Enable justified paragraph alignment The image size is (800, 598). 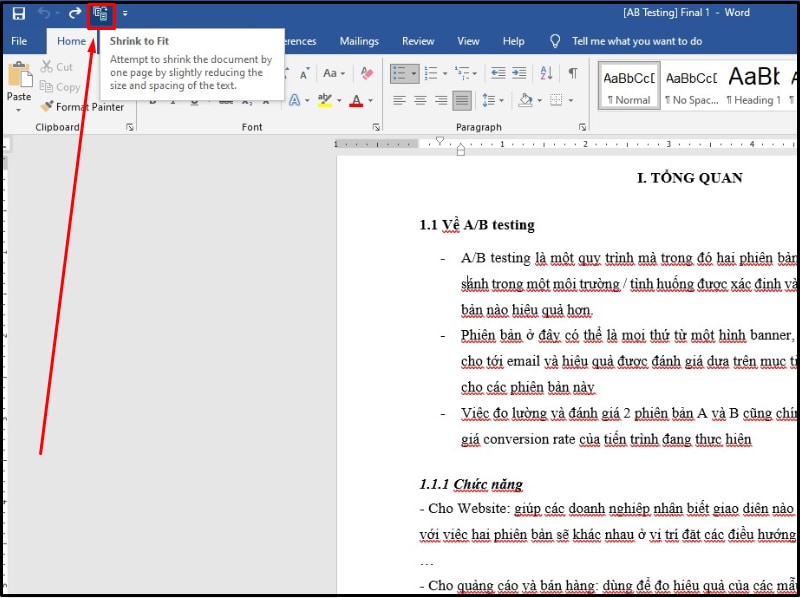[x=460, y=101]
